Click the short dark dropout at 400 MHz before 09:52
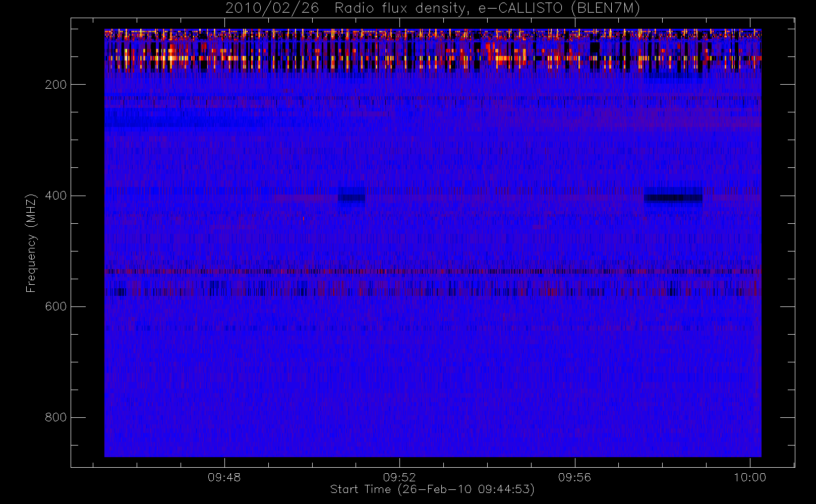 point(351,198)
